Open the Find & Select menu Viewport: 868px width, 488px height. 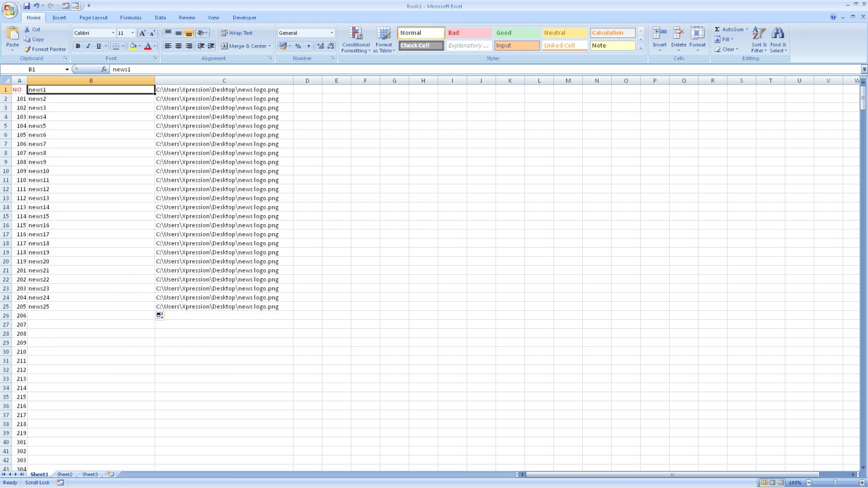click(778, 40)
